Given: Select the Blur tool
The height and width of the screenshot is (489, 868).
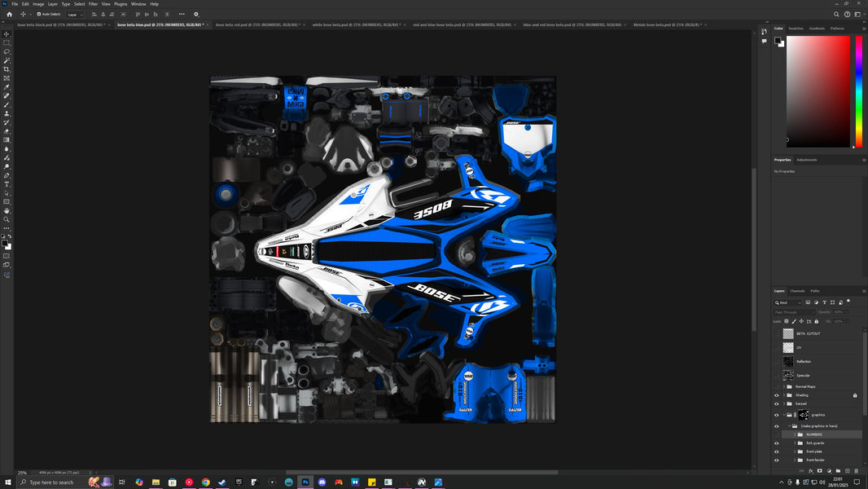Looking at the screenshot, I should tap(7, 149).
